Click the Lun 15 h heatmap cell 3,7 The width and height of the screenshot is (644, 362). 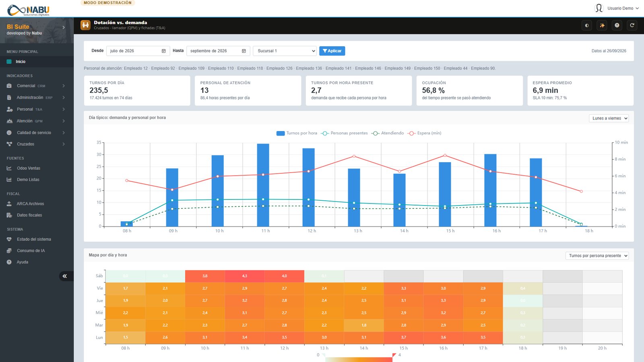[403, 337]
